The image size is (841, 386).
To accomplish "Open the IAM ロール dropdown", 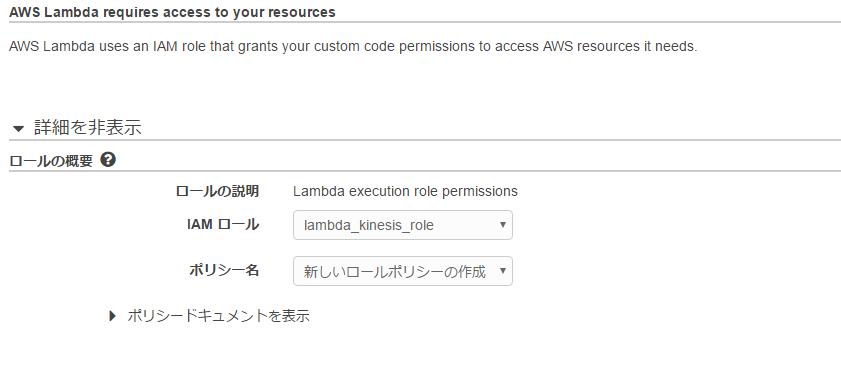I will (403, 225).
